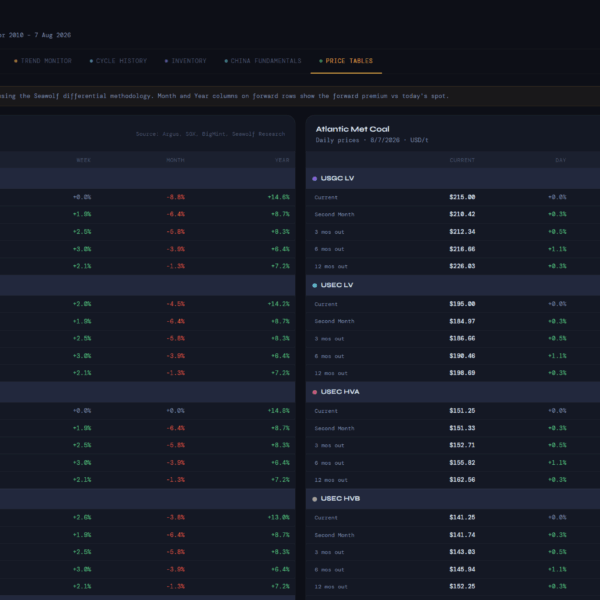The height and width of the screenshot is (600, 600).
Task: Click the USEC HVA group header
Action: (453, 392)
